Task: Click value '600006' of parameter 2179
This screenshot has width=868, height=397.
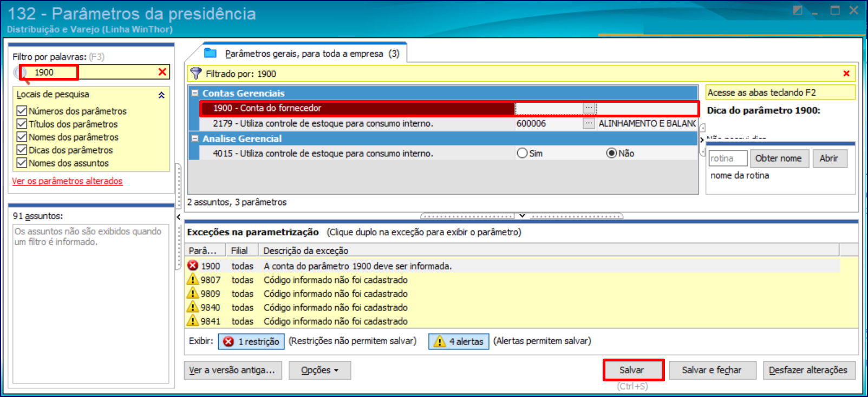Action: pos(531,123)
